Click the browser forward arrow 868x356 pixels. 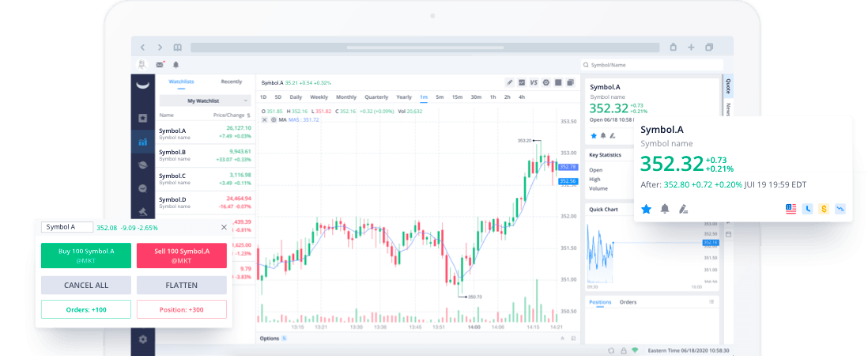(160, 47)
